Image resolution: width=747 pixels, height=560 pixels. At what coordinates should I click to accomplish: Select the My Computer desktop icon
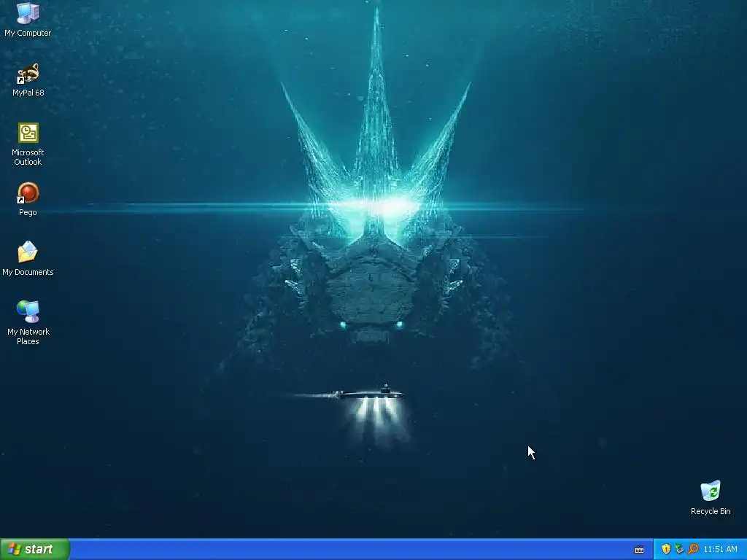click(x=28, y=20)
